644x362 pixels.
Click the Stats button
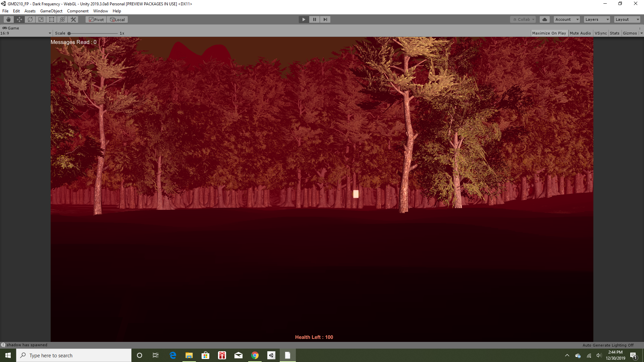[614, 33]
